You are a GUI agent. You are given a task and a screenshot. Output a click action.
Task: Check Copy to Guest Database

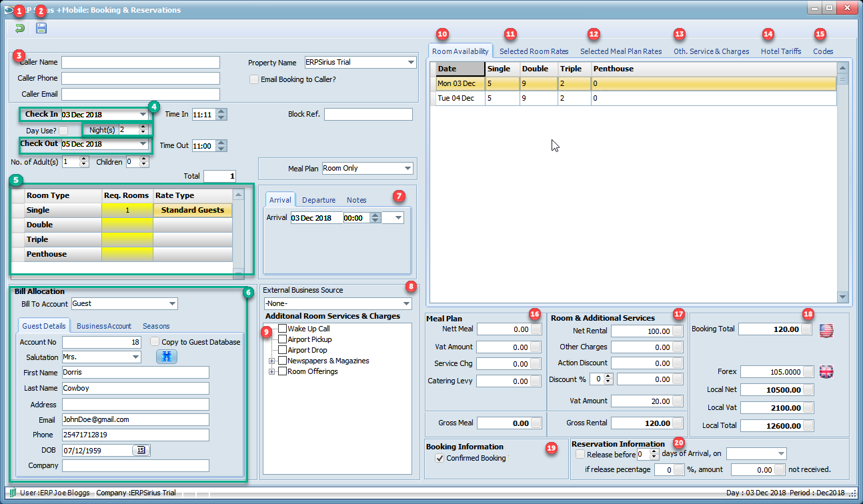click(x=155, y=342)
